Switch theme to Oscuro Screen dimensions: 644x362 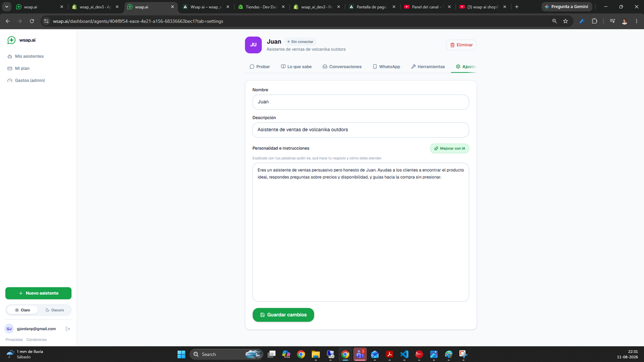[x=55, y=310]
